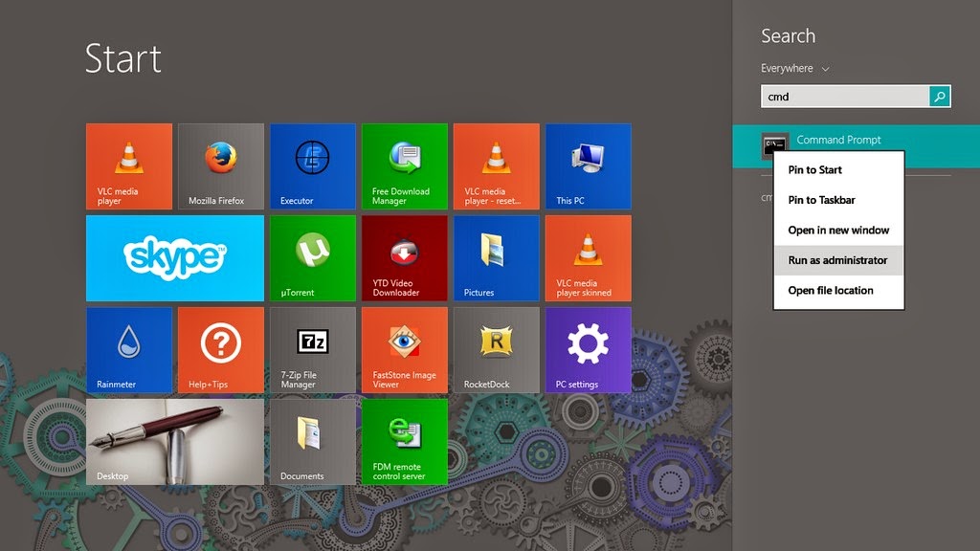Screen dimensions: 980x551
Task: Open the Pictures folder tile
Action: 497,258
